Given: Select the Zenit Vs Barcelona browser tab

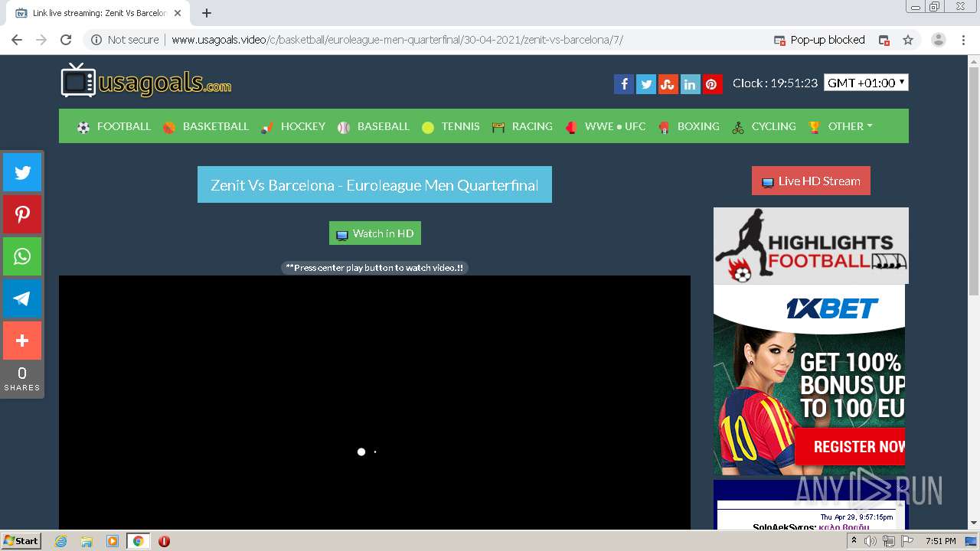Looking at the screenshot, I should pyautogui.click(x=98, y=13).
